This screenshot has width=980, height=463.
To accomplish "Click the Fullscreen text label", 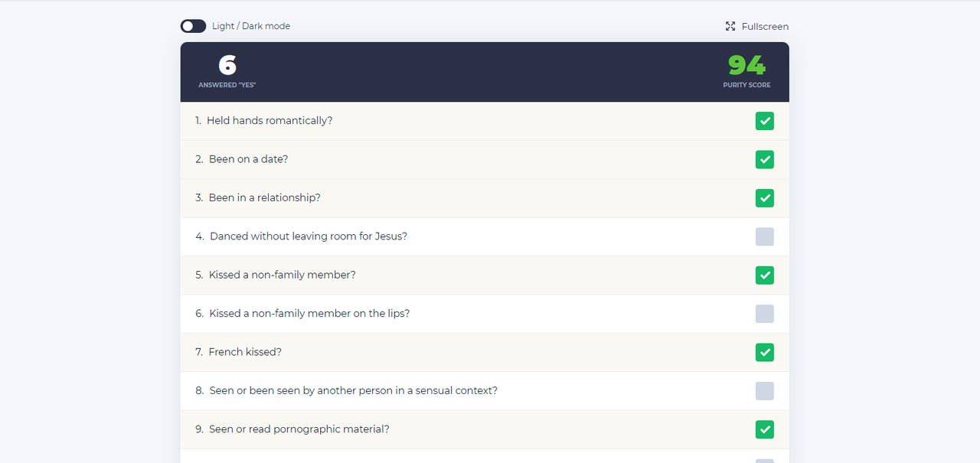I will tap(765, 26).
